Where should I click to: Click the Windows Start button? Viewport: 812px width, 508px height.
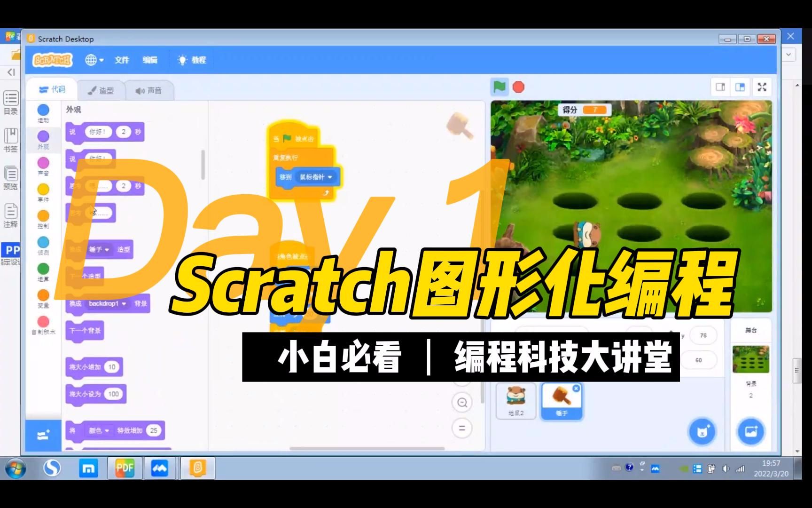[x=16, y=468]
